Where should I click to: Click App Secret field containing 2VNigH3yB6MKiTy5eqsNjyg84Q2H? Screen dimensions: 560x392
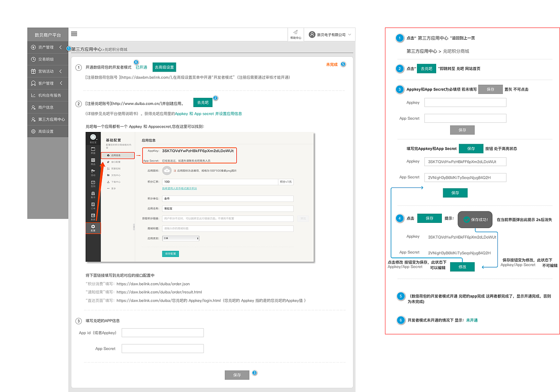tap(465, 177)
